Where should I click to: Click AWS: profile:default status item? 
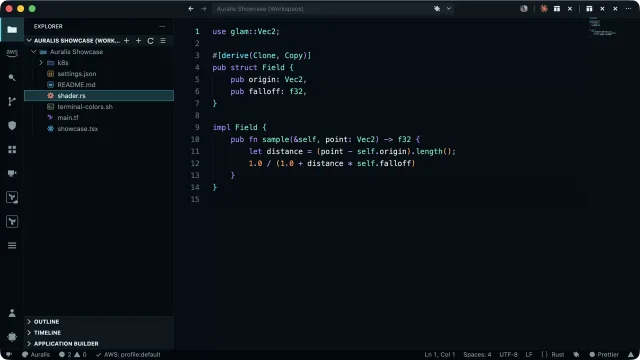pos(128,355)
